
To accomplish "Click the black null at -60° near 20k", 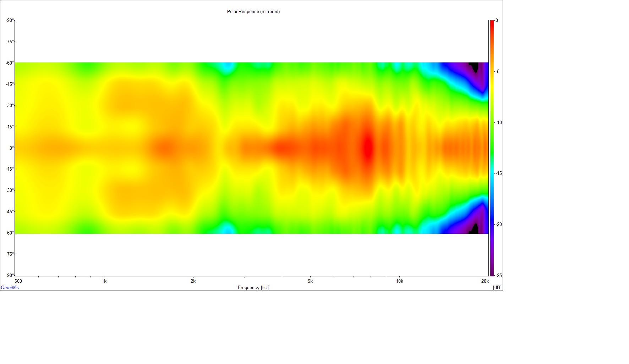I will point(474,67).
